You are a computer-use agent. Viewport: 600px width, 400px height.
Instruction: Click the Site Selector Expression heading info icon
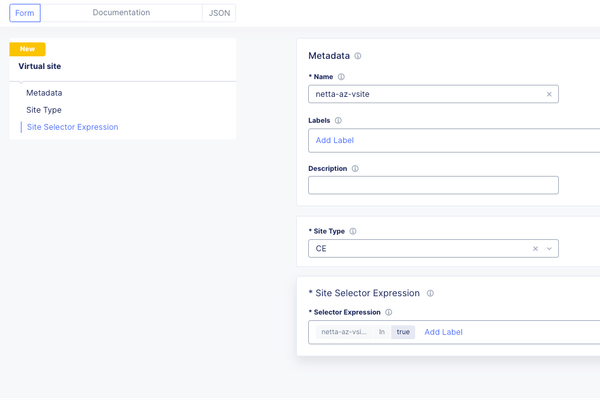[430, 293]
